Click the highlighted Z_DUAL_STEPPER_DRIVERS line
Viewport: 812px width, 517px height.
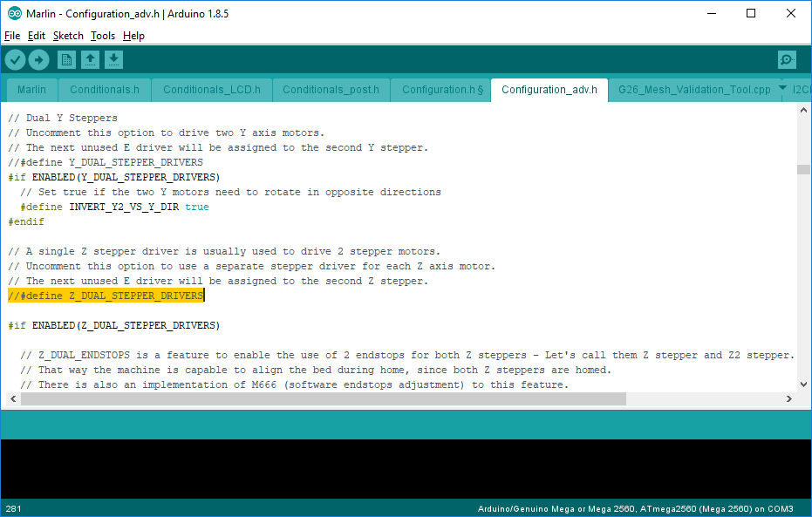pyautogui.click(x=105, y=295)
